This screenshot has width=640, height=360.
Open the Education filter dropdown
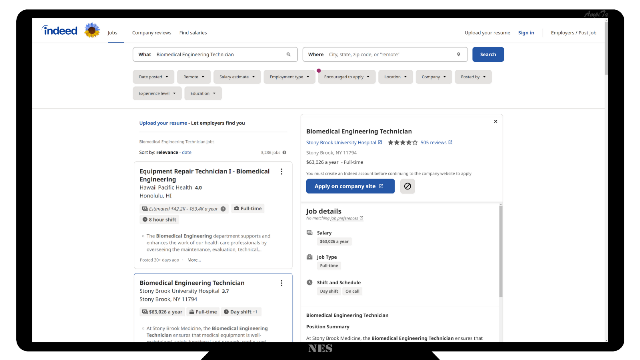(x=203, y=93)
